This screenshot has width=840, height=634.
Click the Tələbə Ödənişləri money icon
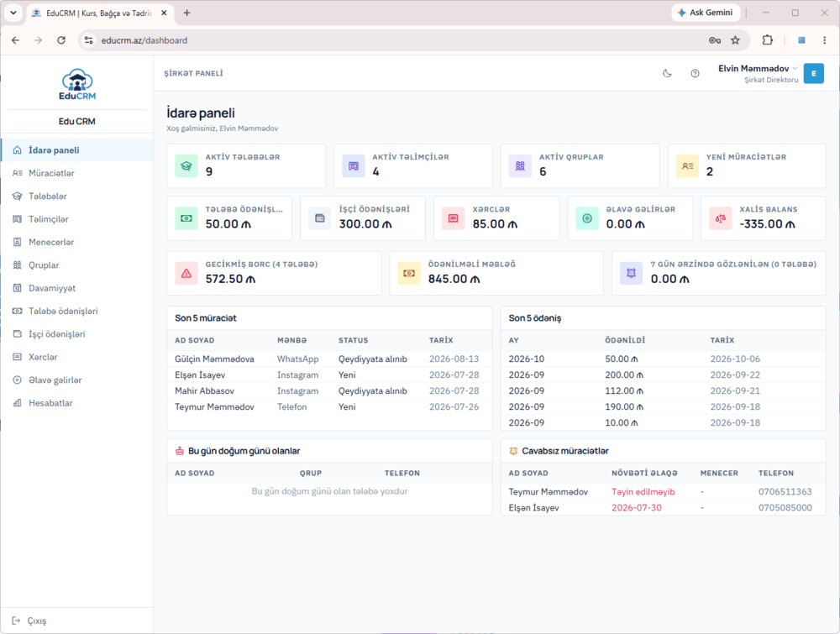[x=186, y=218]
